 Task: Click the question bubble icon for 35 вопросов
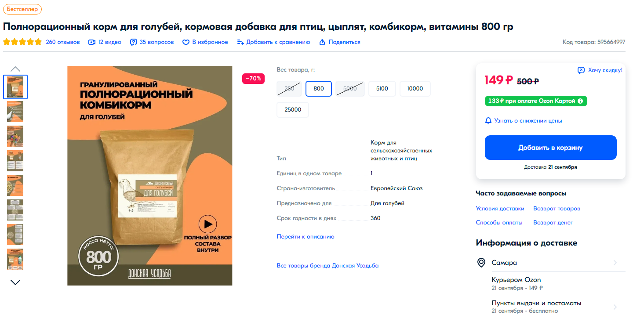[134, 42]
